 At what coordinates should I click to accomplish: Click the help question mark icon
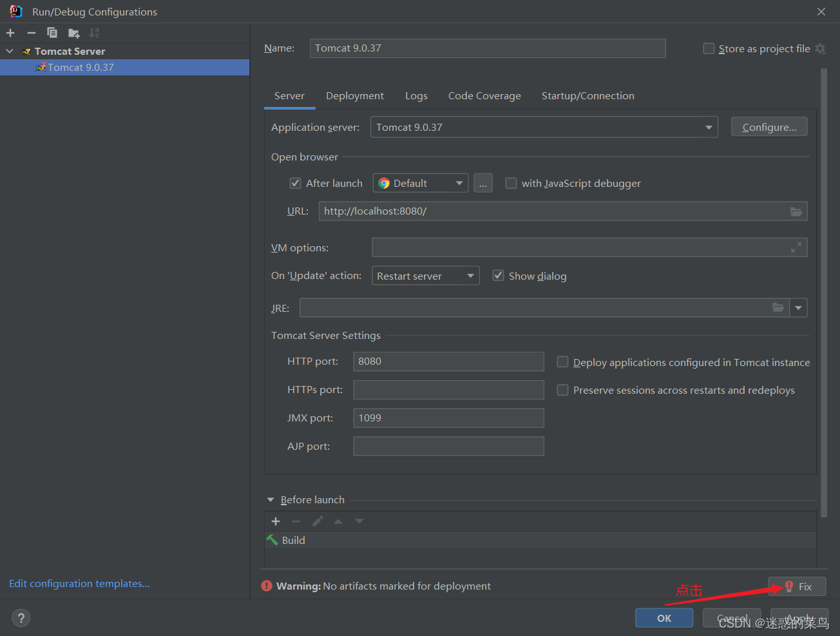point(21,618)
